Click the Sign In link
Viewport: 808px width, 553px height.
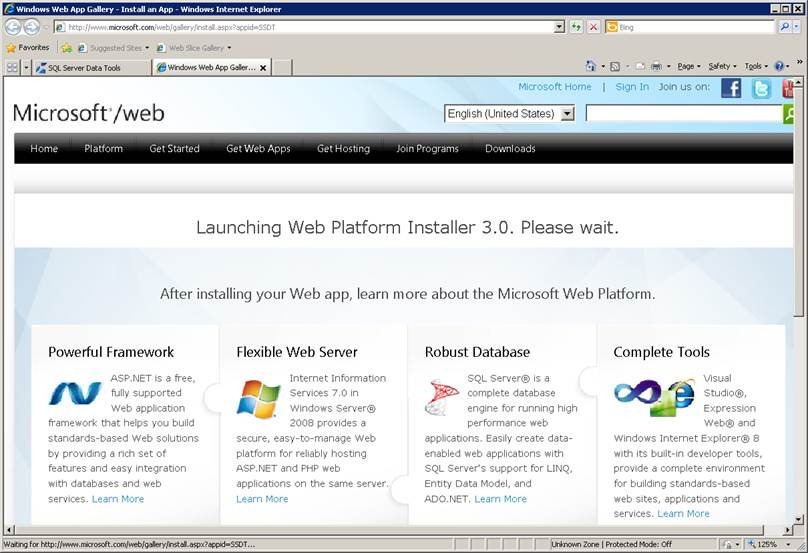[x=632, y=87]
